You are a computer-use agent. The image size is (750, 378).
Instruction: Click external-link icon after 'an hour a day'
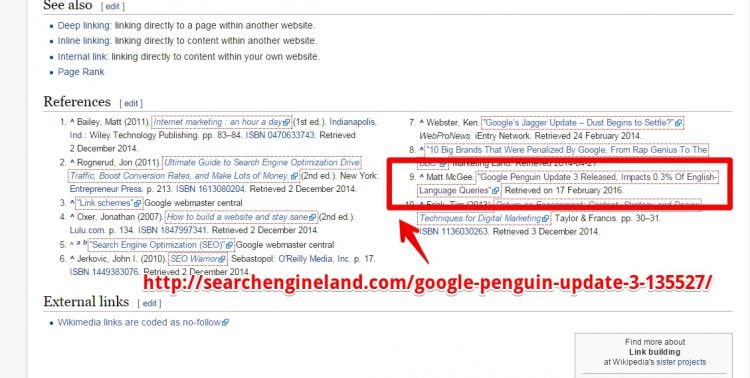click(287, 122)
